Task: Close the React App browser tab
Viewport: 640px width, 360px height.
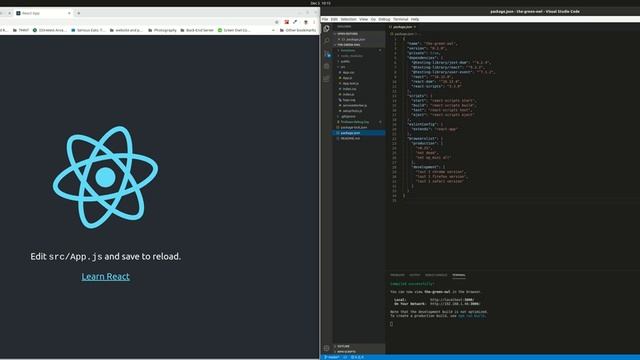Action: tap(69, 13)
